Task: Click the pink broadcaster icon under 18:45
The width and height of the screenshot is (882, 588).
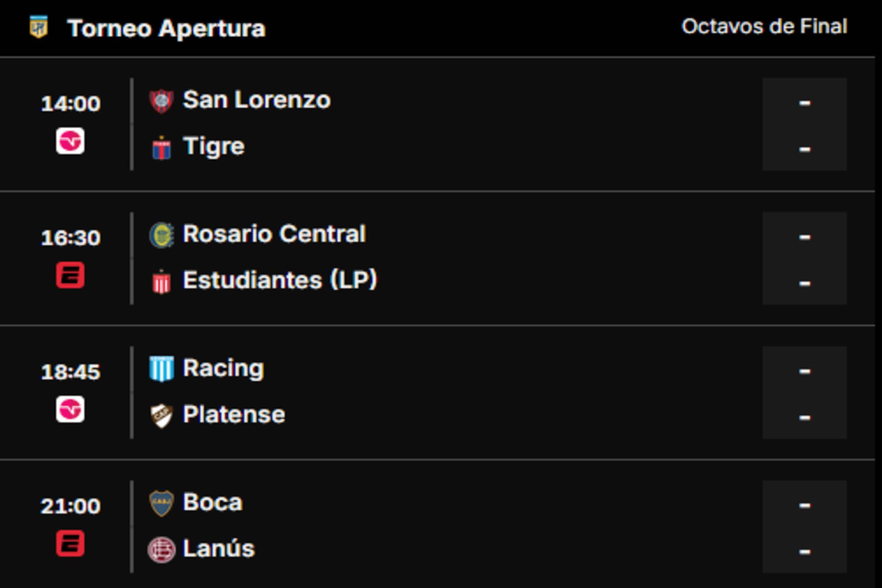Action: [70, 409]
